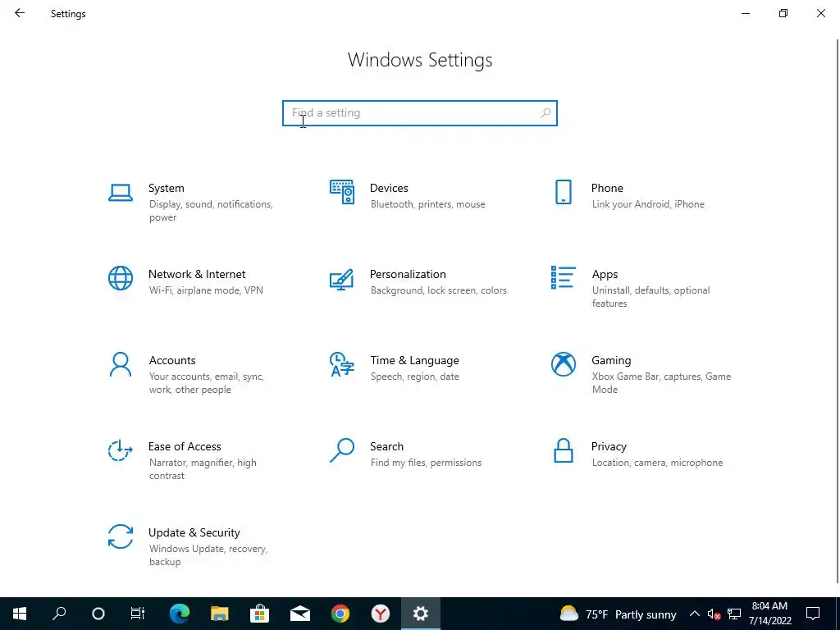Open the Time & Language icon
The width and height of the screenshot is (840, 630).
342,364
